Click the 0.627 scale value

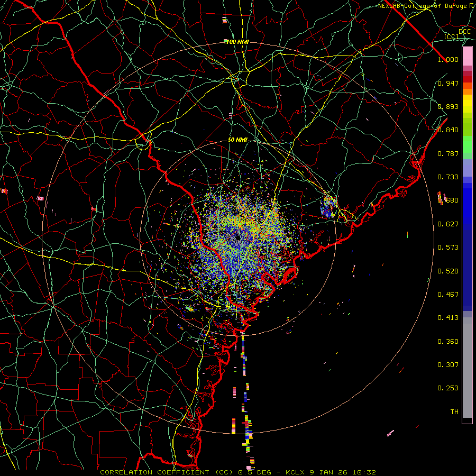click(x=448, y=224)
